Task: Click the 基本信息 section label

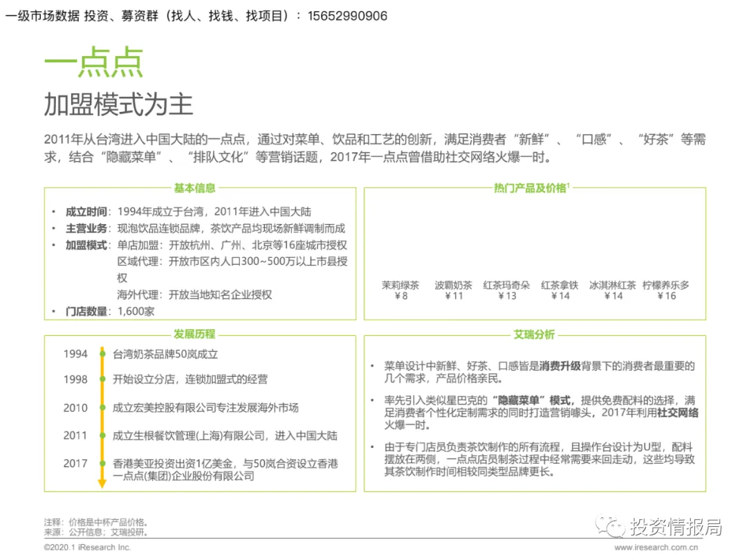Action: click(x=194, y=188)
